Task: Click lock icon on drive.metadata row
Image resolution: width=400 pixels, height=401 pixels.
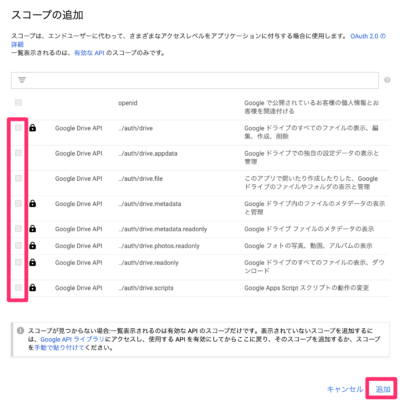Action: pos(32,203)
